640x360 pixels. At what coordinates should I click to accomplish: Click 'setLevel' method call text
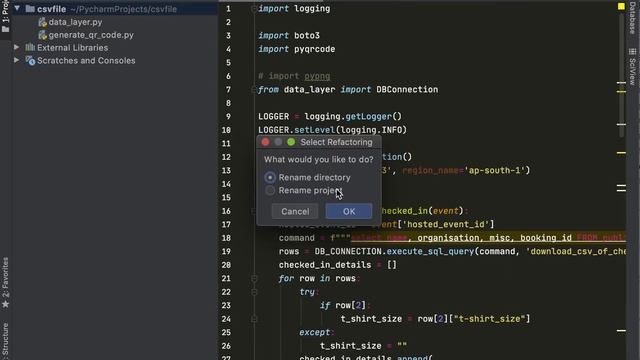tap(314, 130)
